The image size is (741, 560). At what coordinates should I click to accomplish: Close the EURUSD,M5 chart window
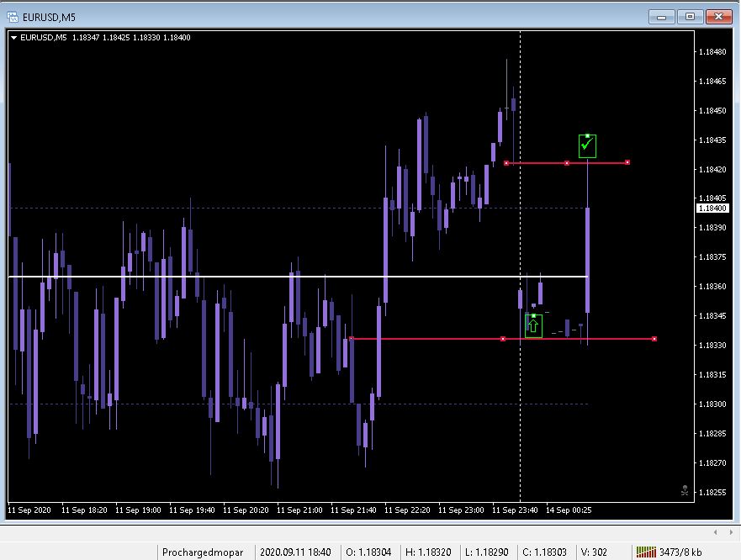(x=719, y=17)
